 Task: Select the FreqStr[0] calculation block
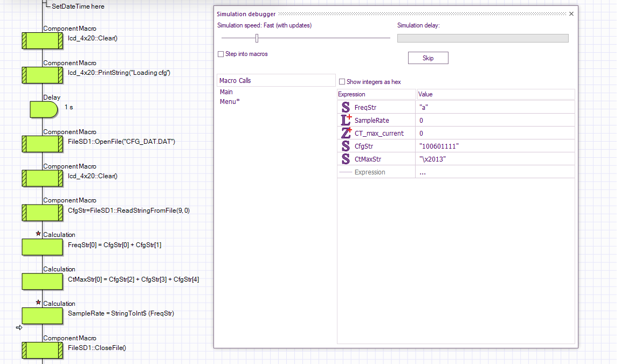(43, 247)
